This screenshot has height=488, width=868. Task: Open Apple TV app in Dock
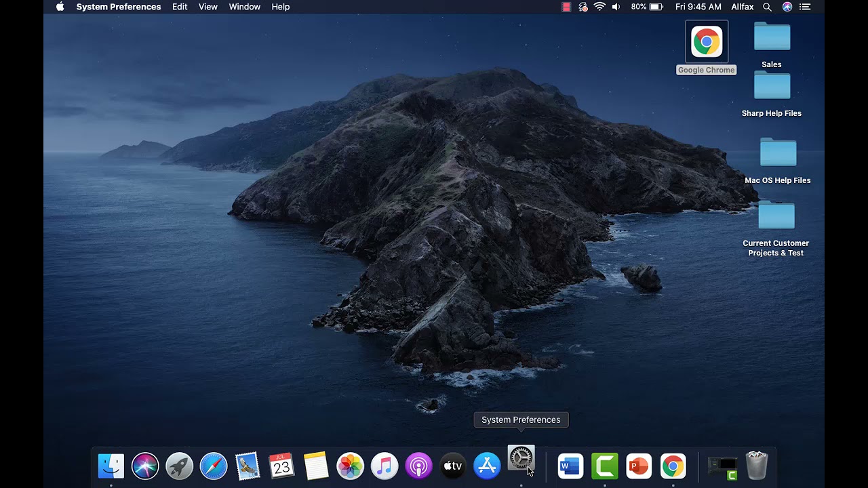click(453, 466)
